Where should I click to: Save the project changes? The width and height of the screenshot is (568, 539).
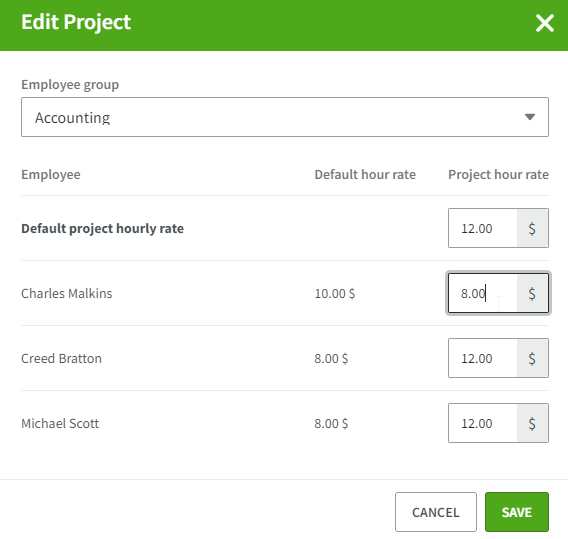[517, 512]
